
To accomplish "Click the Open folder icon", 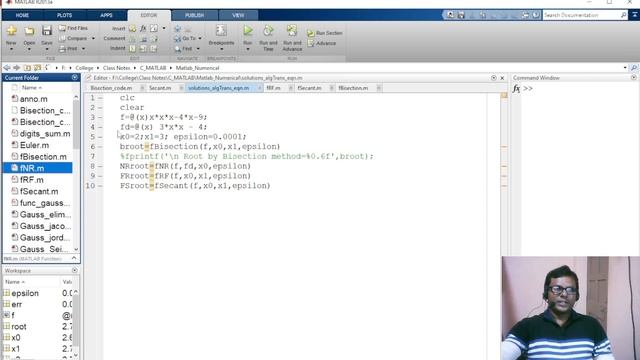I will pyautogui.click(x=29, y=31).
